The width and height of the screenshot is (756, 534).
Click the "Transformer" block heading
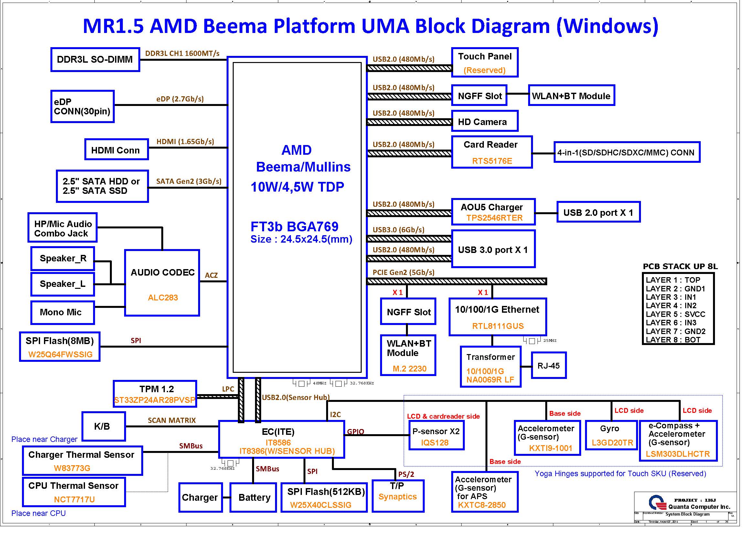491,357
